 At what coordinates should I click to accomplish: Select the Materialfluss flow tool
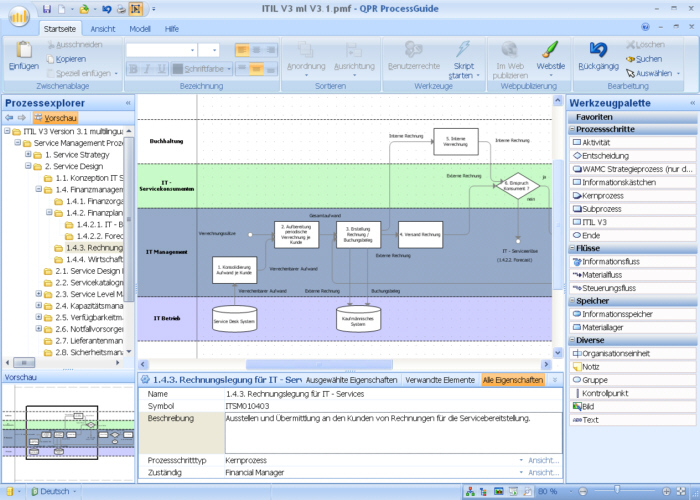tap(632, 275)
